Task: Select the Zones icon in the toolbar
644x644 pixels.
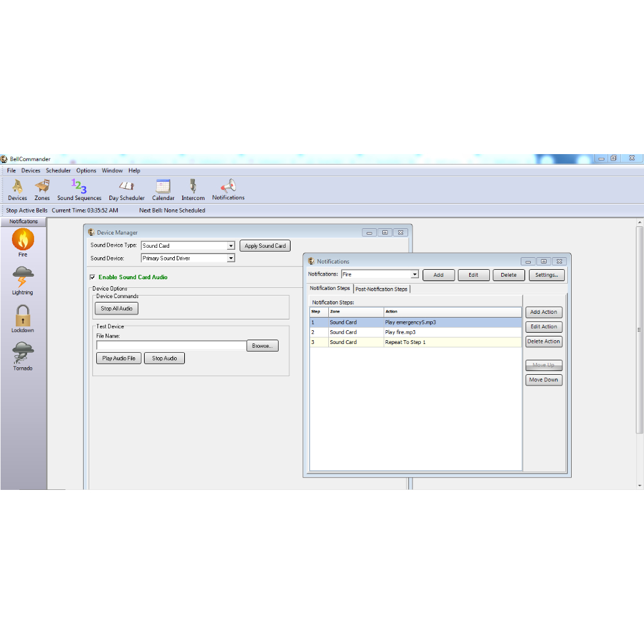Action: 42,189
